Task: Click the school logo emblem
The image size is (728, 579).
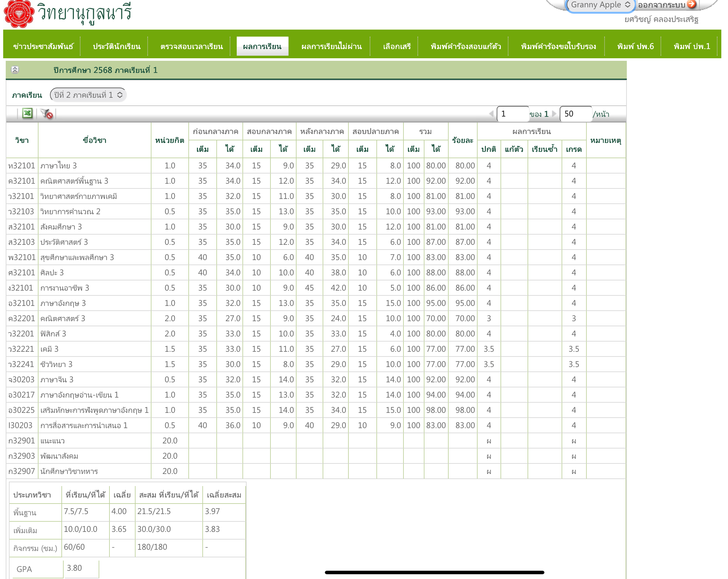Action: pyautogui.click(x=19, y=13)
